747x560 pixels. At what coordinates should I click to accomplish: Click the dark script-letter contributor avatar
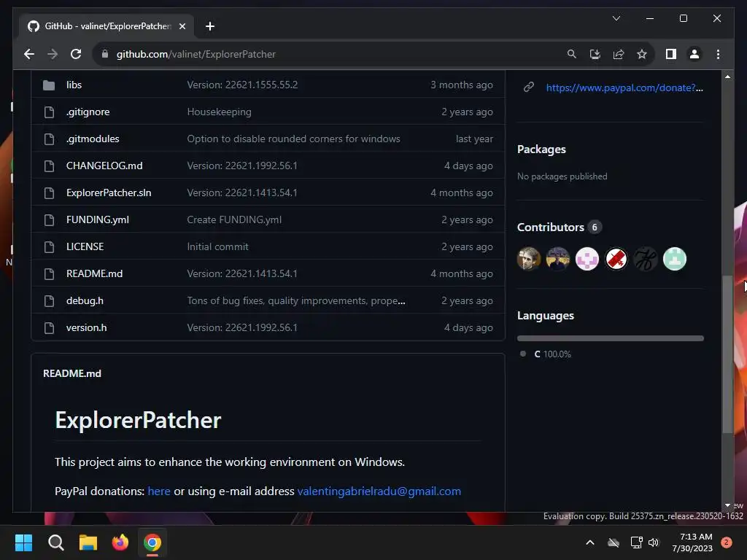646,259
